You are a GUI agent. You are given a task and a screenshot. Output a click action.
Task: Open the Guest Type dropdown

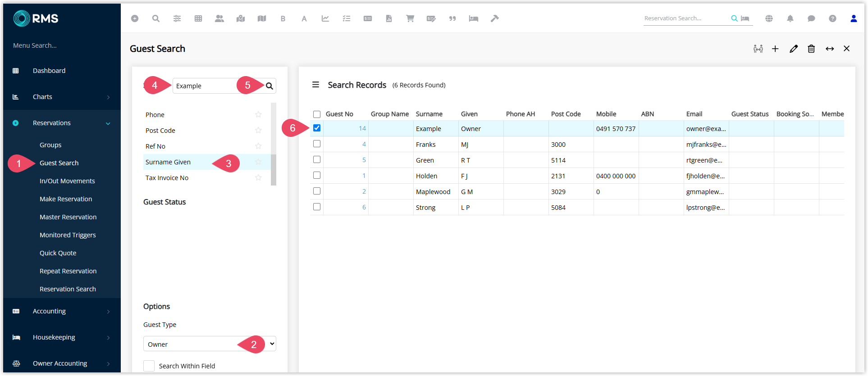tap(210, 344)
